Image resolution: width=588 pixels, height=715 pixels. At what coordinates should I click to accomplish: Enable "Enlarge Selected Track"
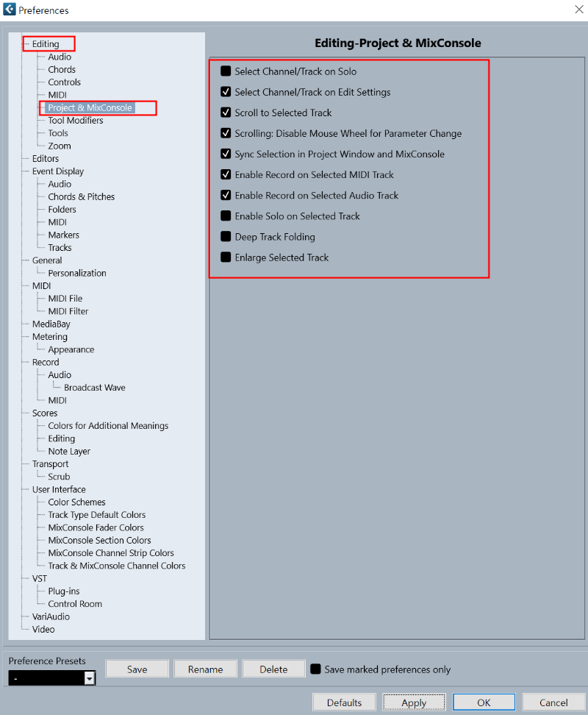[x=225, y=257]
